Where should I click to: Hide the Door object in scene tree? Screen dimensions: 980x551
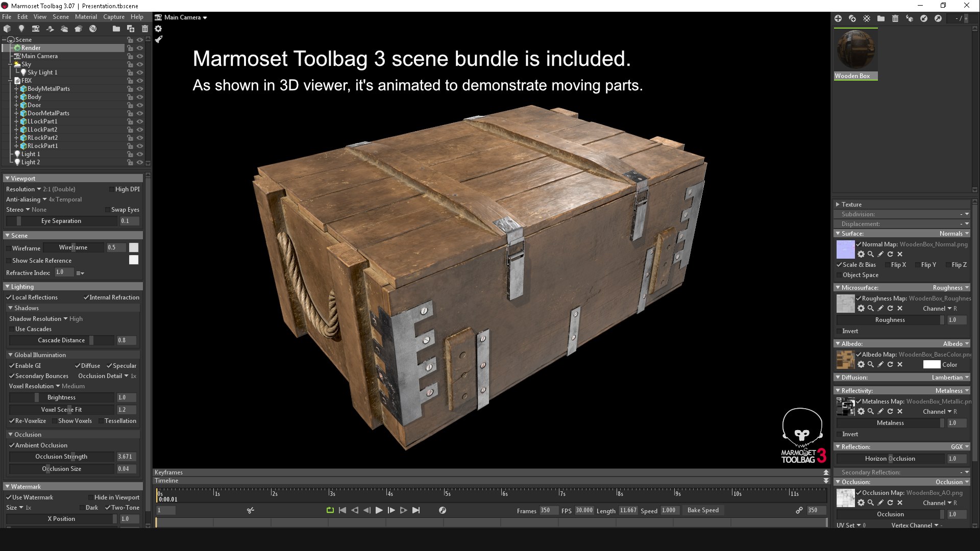(x=140, y=105)
